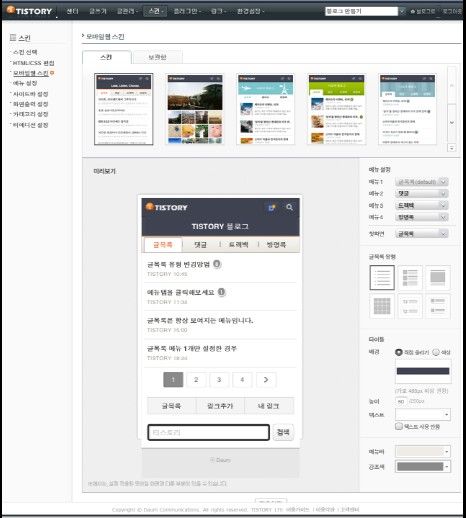Choose the large single image layout icon
Image resolution: width=466 pixels, height=518 pixels.
[x=438, y=277]
